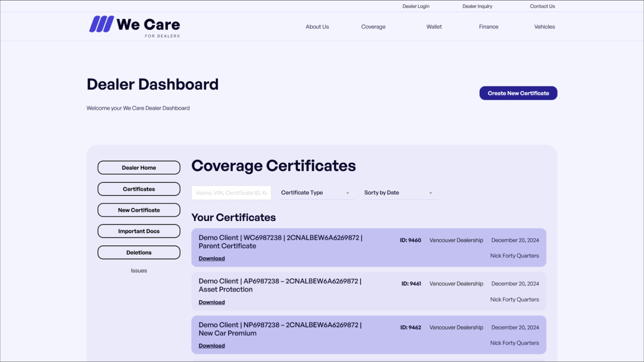
Task: Open the Important Docs section
Action: click(139, 231)
